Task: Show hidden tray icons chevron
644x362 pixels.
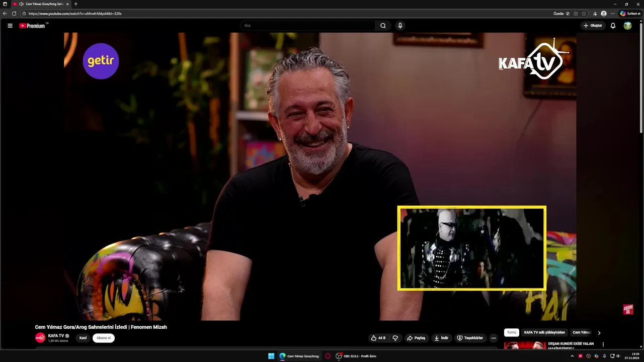Action: coord(572,356)
